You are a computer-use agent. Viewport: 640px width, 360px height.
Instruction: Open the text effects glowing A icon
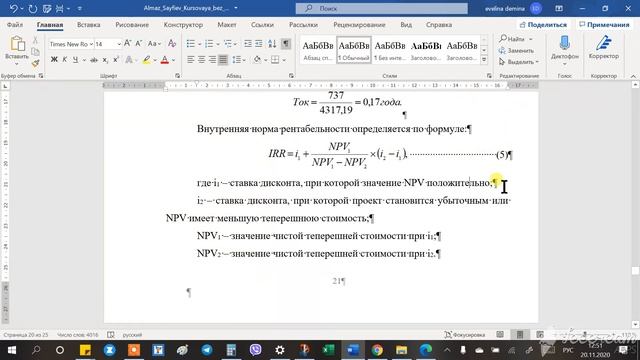(x=129, y=60)
